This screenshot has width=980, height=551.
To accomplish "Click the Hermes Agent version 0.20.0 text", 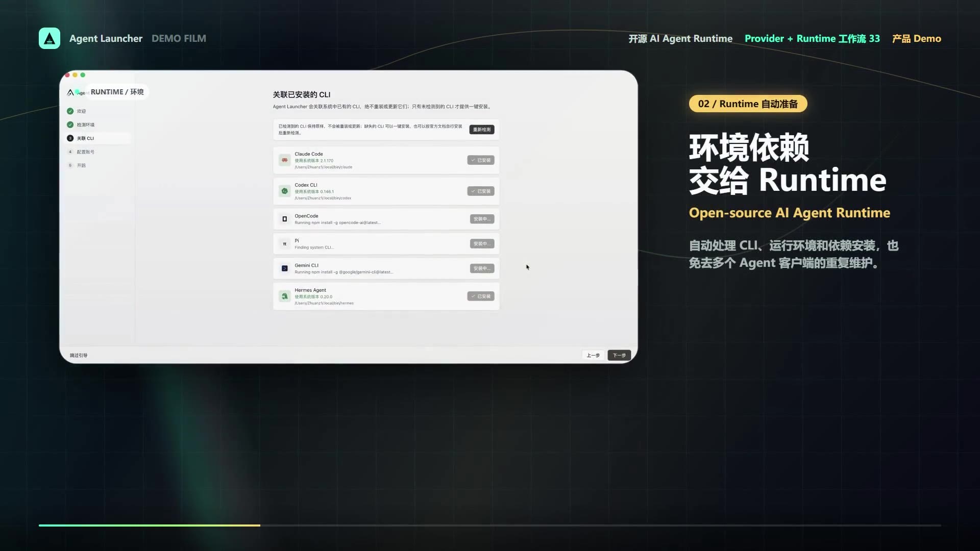I will 313,297.
